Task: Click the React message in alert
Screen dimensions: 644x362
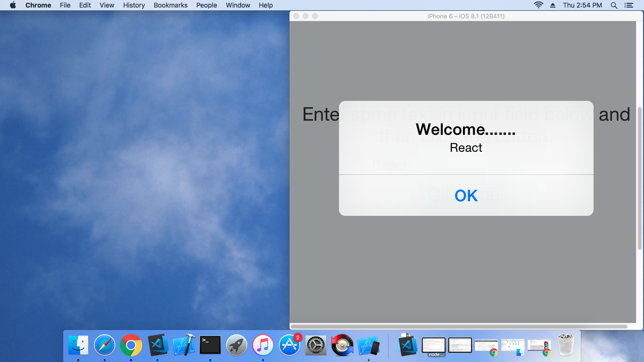Action: tap(466, 148)
